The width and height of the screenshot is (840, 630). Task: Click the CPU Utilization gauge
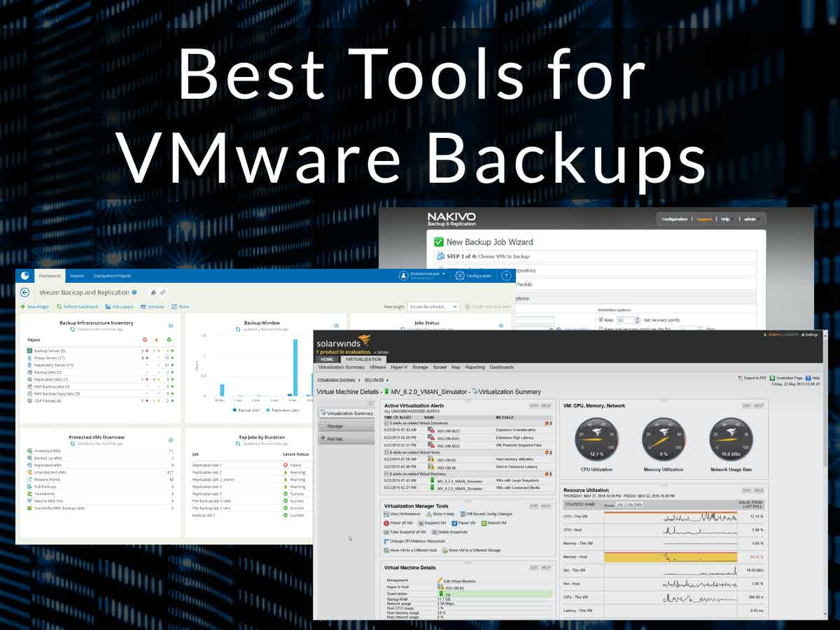[x=596, y=437]
